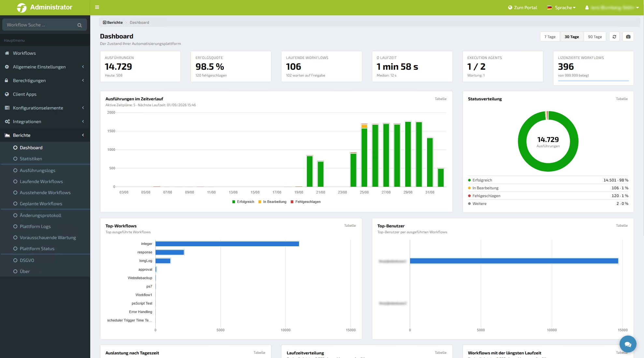Click the Administrator logo icon
The width and height of the screenshot is (644, 358).
click(21, 7)
